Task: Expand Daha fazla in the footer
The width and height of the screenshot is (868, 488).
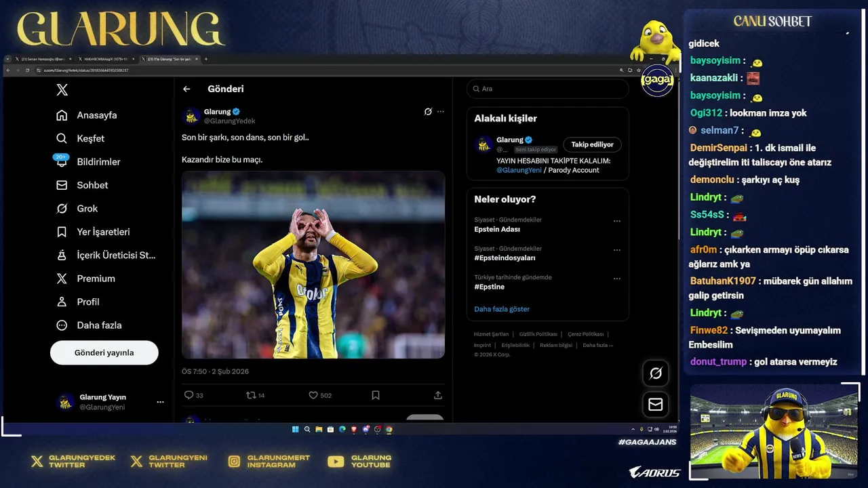Action: coord(597,345)
